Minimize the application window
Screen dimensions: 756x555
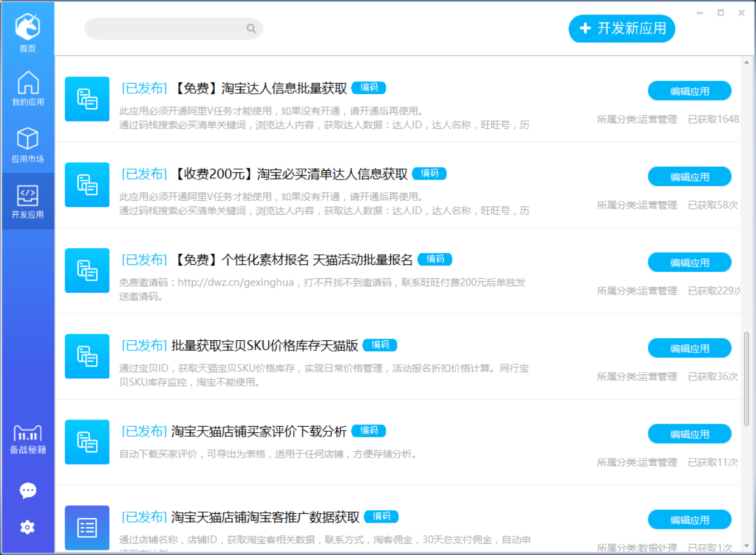point(700,13)
